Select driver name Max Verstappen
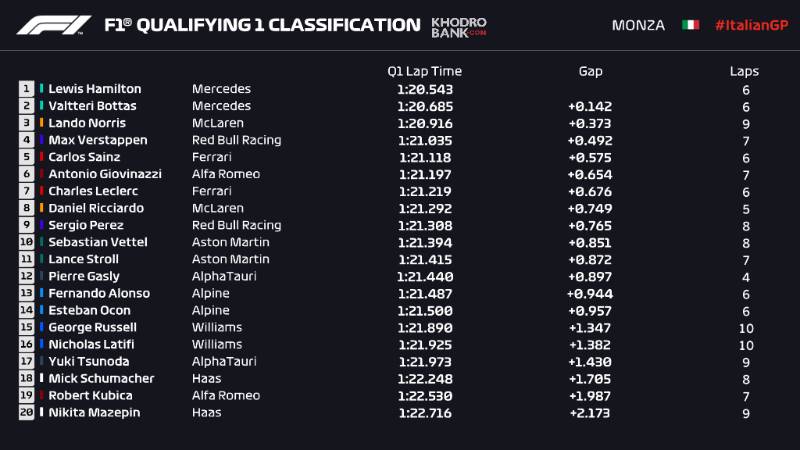Screen dimensions: 800x450 [x=98, y=140]
